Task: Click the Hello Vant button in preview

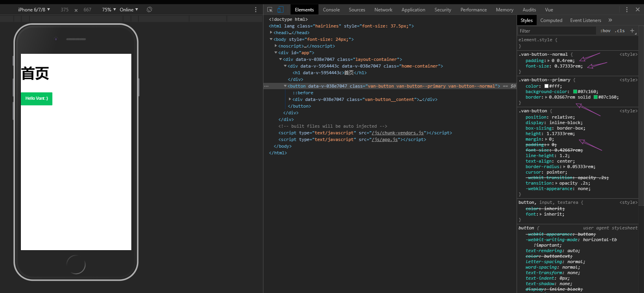Action: click(37, 98)
